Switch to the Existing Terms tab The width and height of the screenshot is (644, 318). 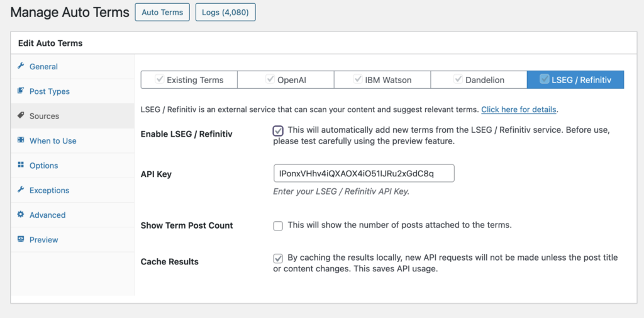click(x=189, y=80)
